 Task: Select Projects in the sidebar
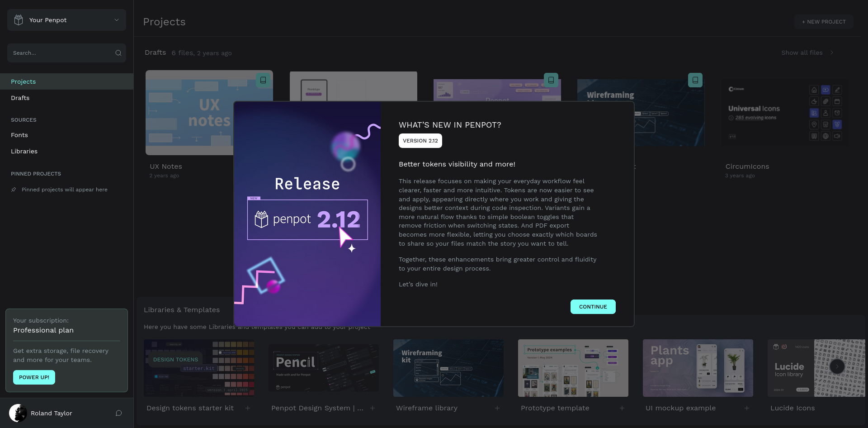click(x=24, y=81)
